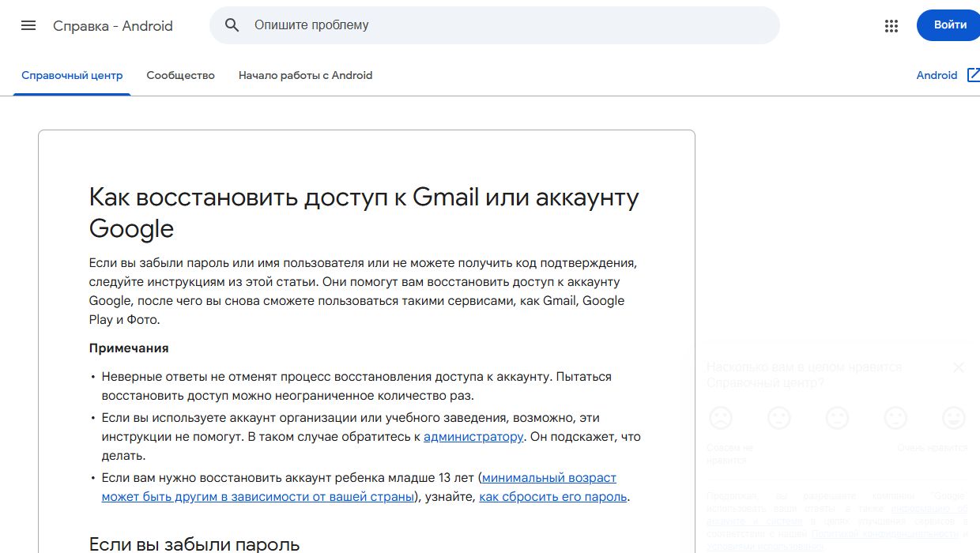980x553 pixels.
Task: Open 'как сбросить его пароль' link
Action: pyautogui.click(x=553, y=497)
